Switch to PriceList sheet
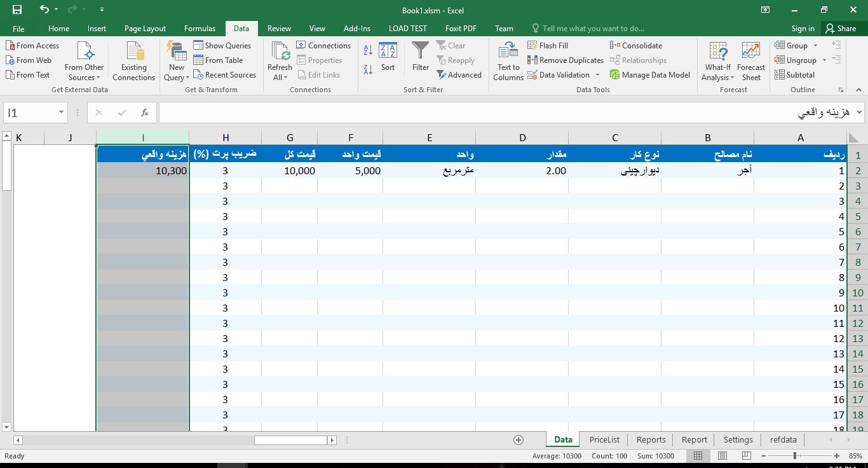This screenshot has width=868, height=468. click(604, 439)
